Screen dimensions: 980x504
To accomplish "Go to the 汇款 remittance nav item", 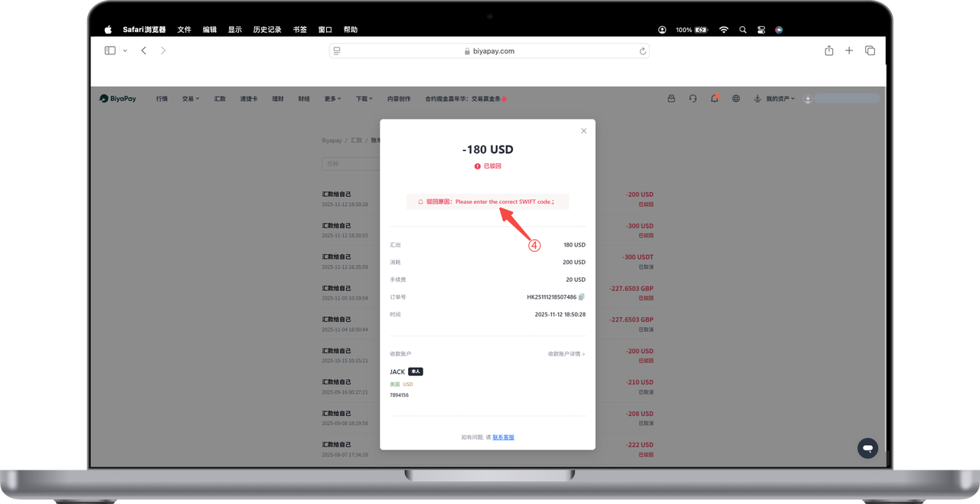I will pos(220,99).
